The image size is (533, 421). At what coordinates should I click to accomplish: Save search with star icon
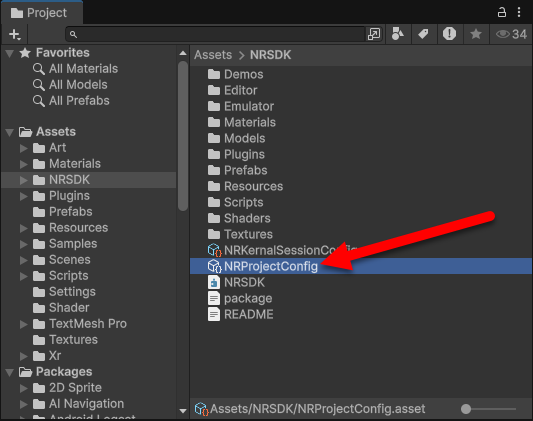(x=476, y=34)
